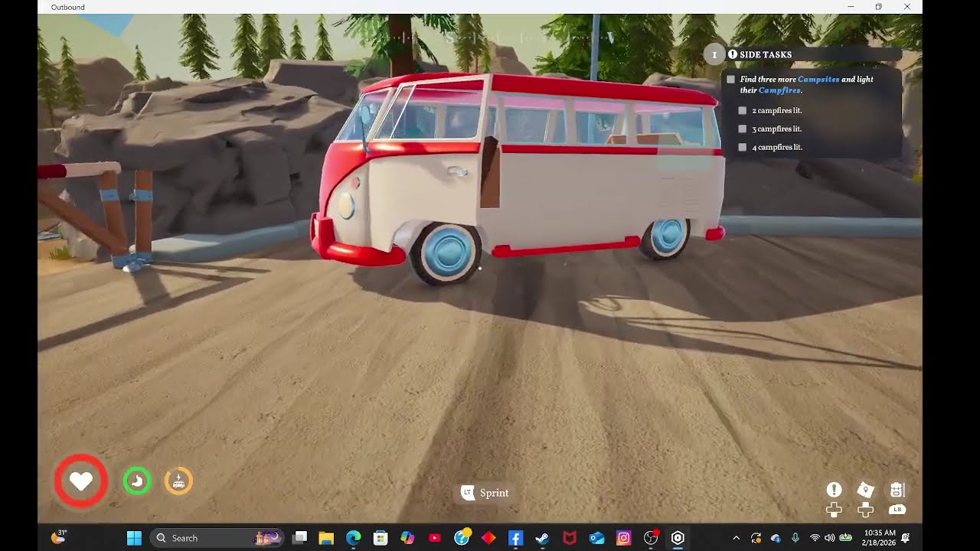Open Microsoft Store from the taskbar

[381, 538]
